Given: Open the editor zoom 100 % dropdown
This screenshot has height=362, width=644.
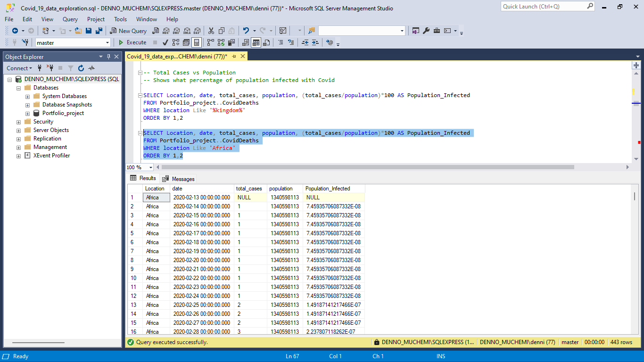Looking at the screenshot, I should 151,167.
